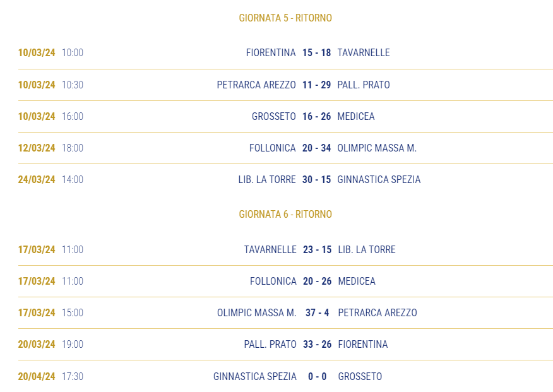Open the Fiorentina vs Tavarnelle 15 - 18 score

pos(316,53)
